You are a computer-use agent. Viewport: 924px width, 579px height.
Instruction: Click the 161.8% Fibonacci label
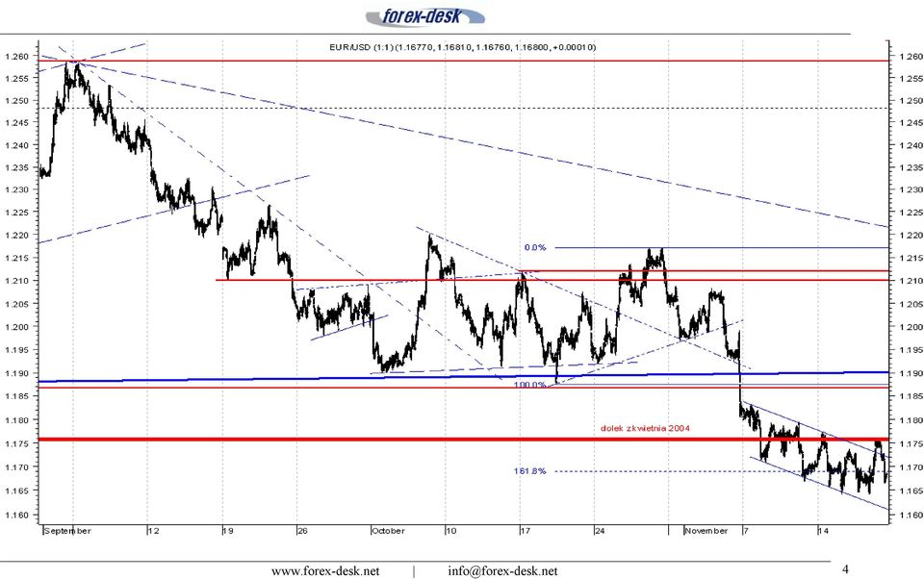coord(529,471)
